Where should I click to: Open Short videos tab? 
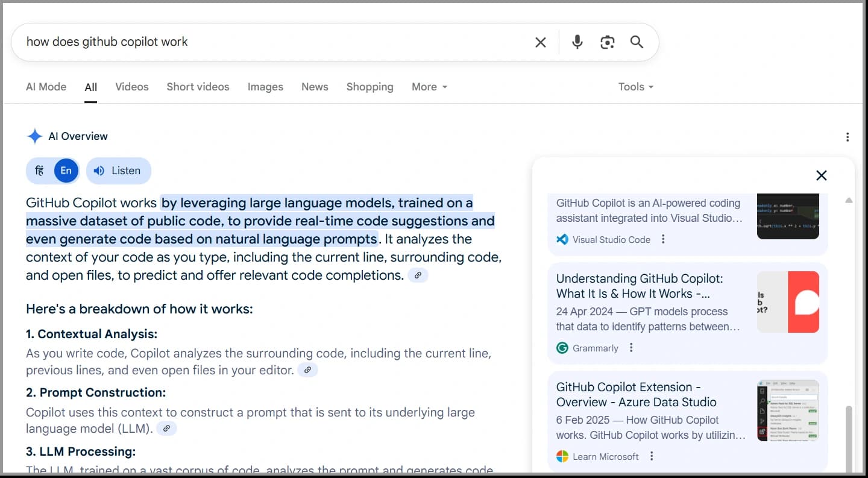point(198,87)
